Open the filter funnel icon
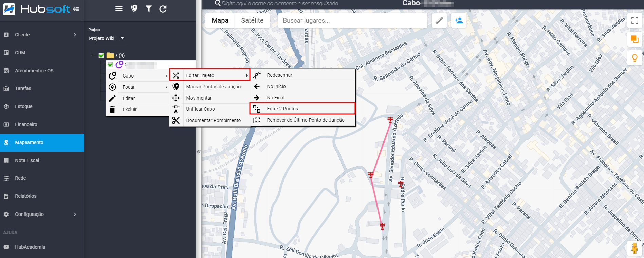The width and height of the screenshot is (644, 258). 149,9
